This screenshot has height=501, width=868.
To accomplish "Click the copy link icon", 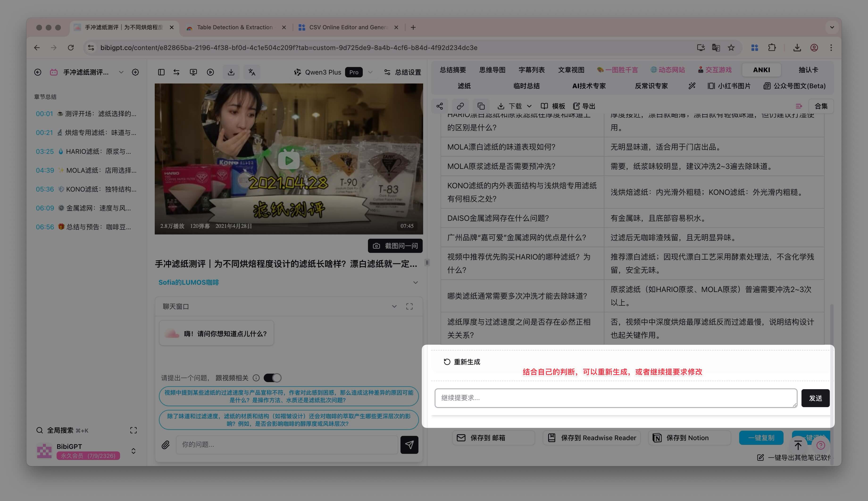I will (x=460, y=106).
